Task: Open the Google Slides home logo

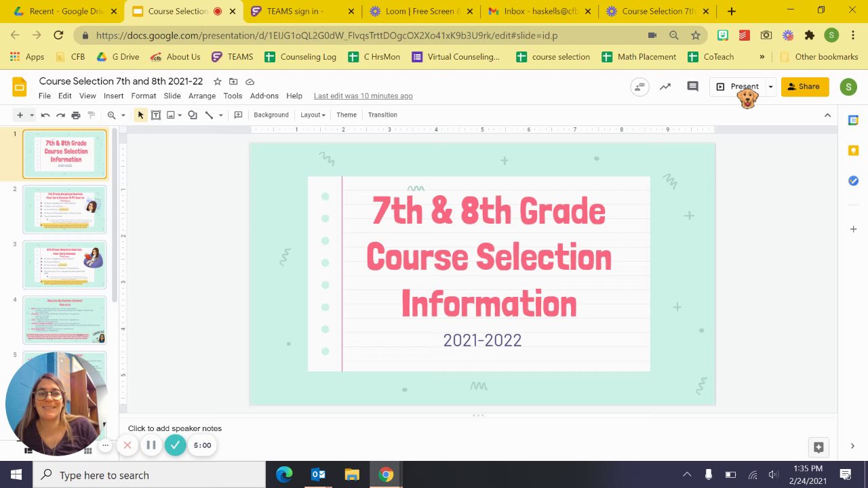Action: [20, 87]
